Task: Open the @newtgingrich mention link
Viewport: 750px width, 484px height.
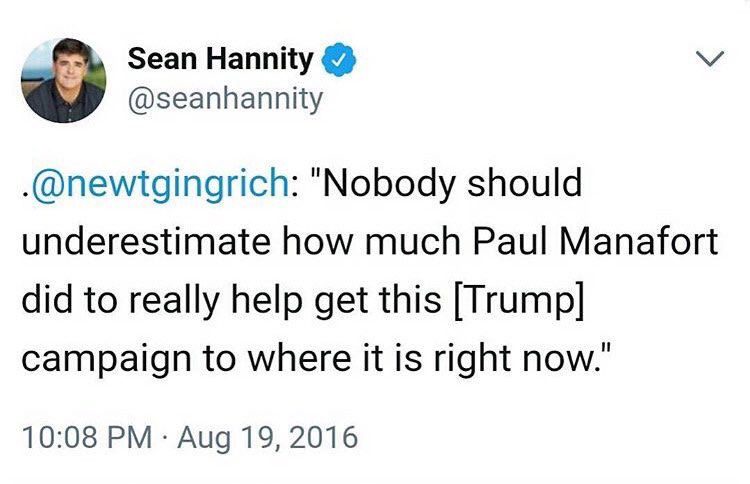Action: point(160,184)
